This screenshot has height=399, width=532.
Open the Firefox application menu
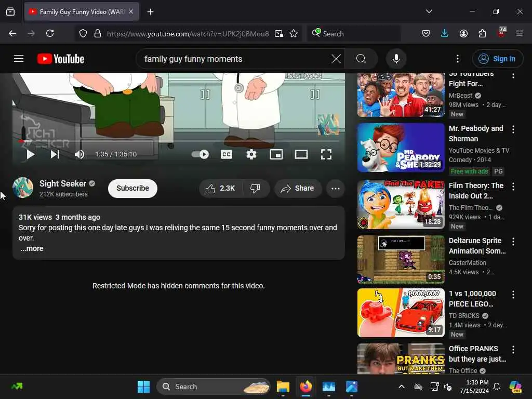tap(520, 33)
